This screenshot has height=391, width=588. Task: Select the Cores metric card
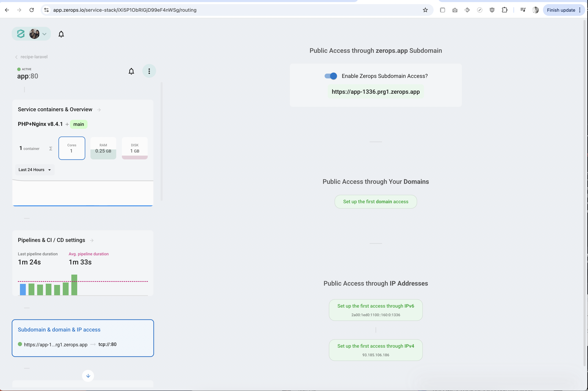pyautogui.click(x=72, y=148)
